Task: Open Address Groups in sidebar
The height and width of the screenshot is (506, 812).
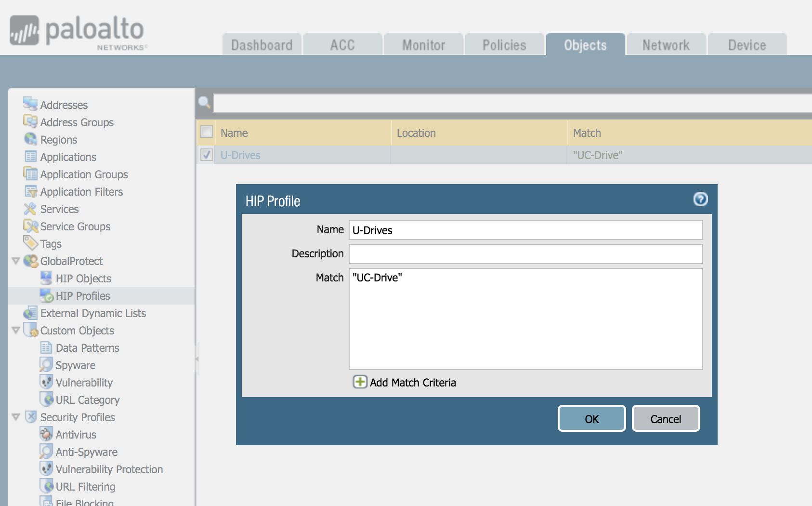Action: point(77,122)
